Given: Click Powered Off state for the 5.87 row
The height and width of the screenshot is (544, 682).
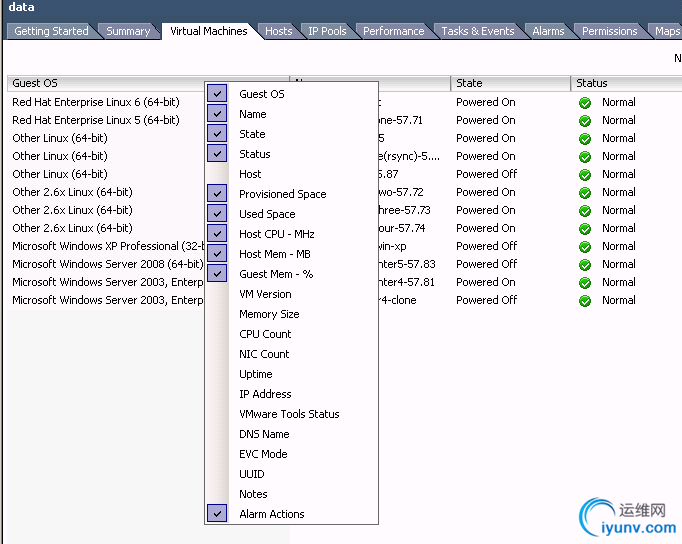Looking at the screenshot, I should [486, 174].
